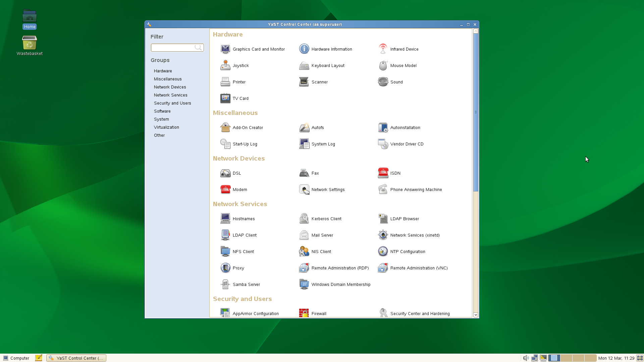Open the Scanner configuration icon
This screenshot has width=644, height=362.
[304, 82]
